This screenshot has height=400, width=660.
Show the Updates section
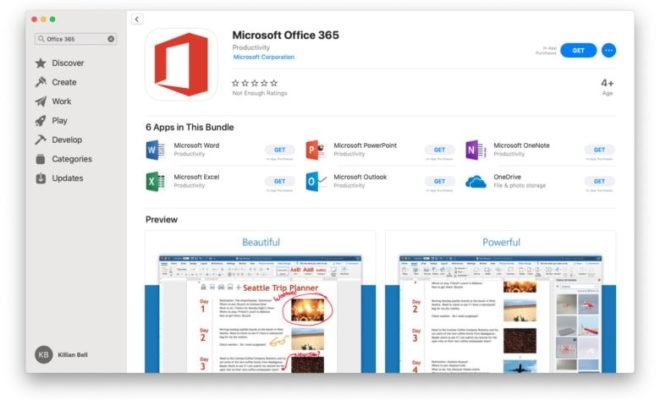coord(67,178)
